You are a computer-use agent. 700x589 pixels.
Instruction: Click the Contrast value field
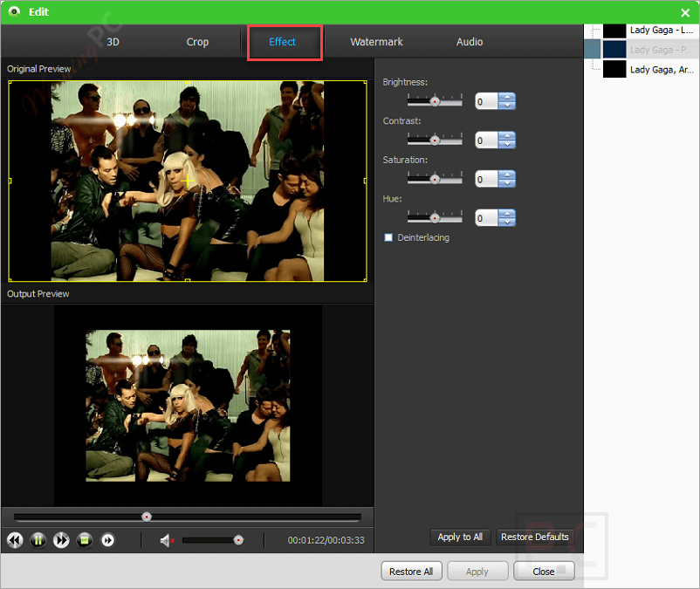point(487,140)
